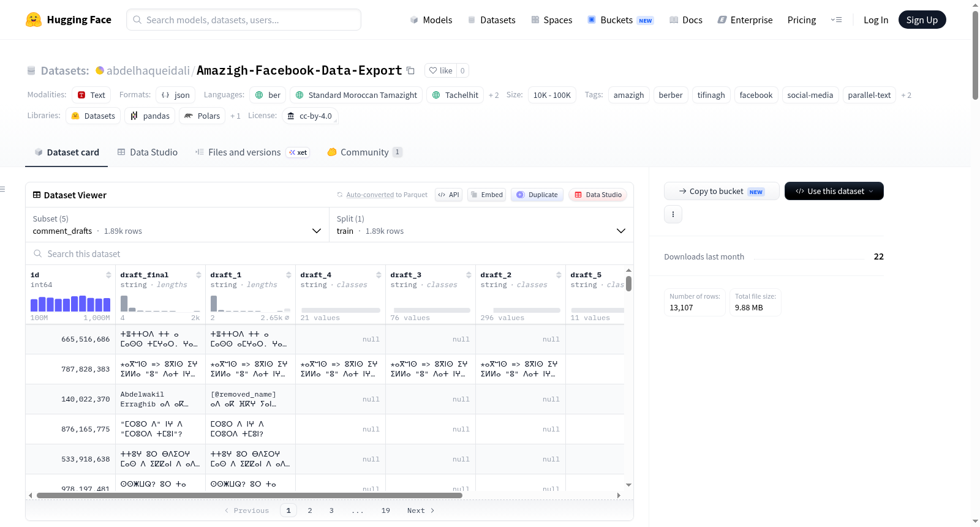Duplicate the dataset viewer

point(537,195)
